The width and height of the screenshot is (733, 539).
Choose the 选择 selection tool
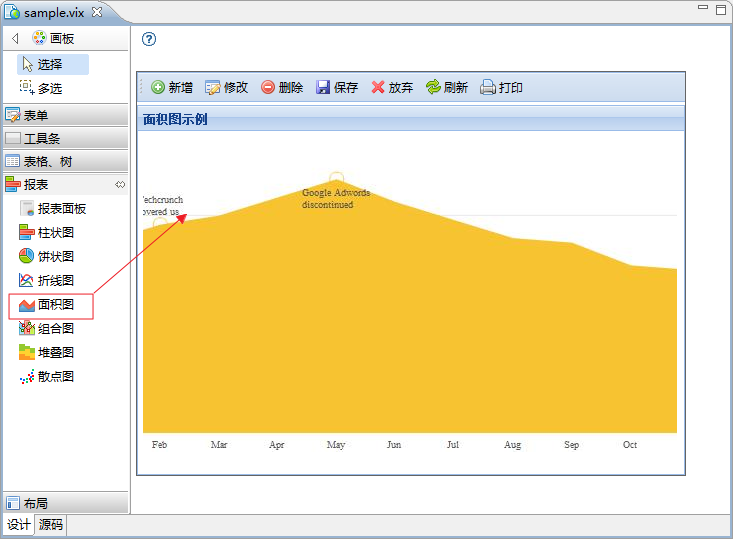[53, 65]
